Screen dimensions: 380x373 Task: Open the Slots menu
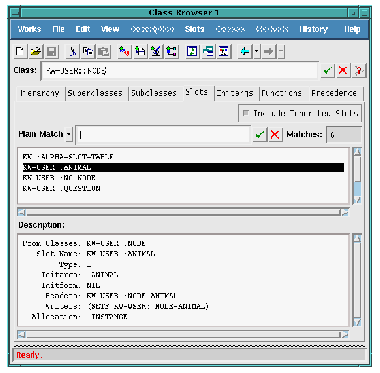tap(195, 29)
